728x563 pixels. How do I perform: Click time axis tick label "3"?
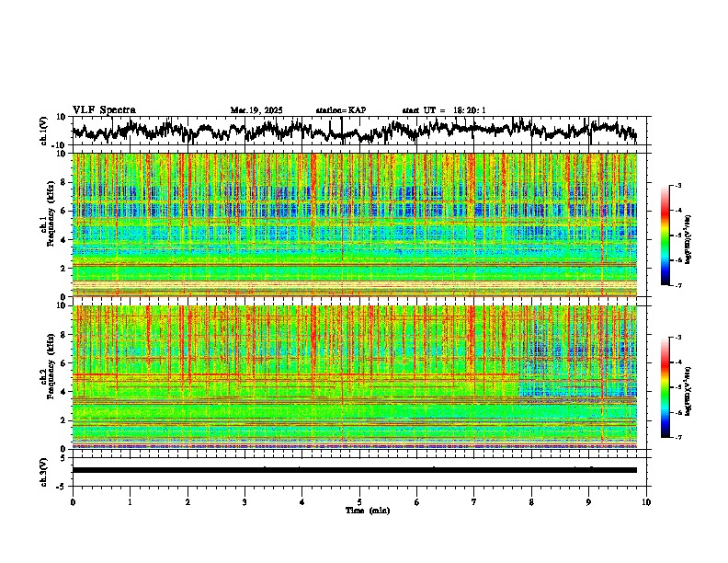(245, 502)
